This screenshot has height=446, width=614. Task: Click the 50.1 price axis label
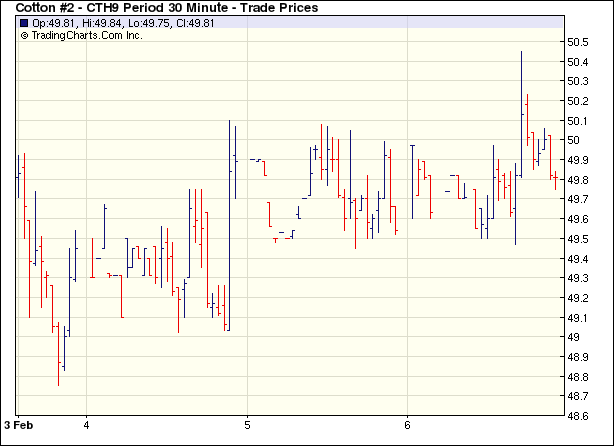(x=579, y=121)
